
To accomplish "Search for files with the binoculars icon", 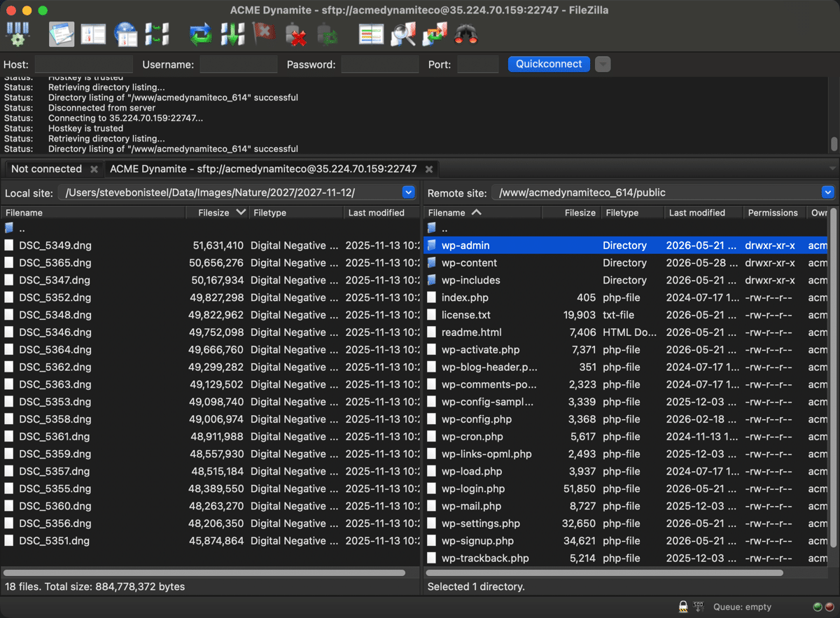I will point(466,34).
